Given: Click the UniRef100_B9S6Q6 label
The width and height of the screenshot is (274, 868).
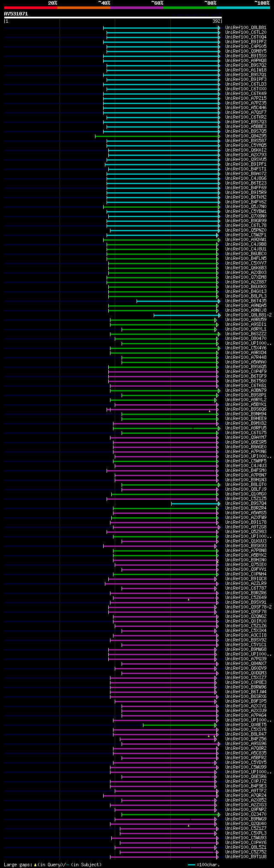Looking at the screenshot, I should 246,409.
